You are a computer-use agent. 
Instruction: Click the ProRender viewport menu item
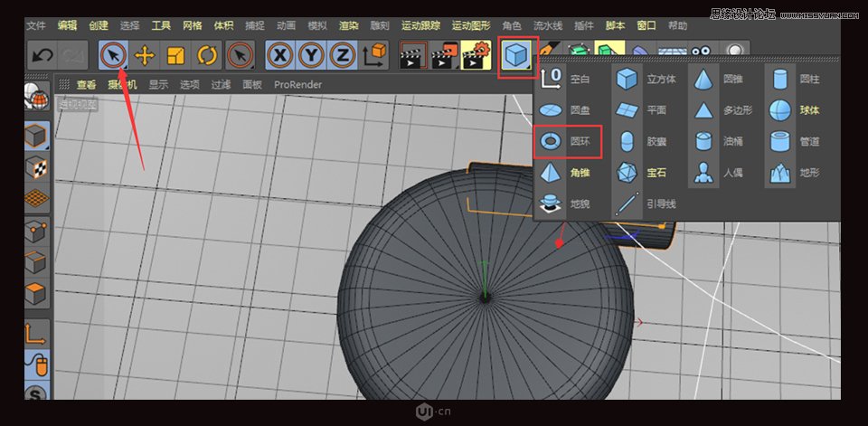(x=297, y=85)
